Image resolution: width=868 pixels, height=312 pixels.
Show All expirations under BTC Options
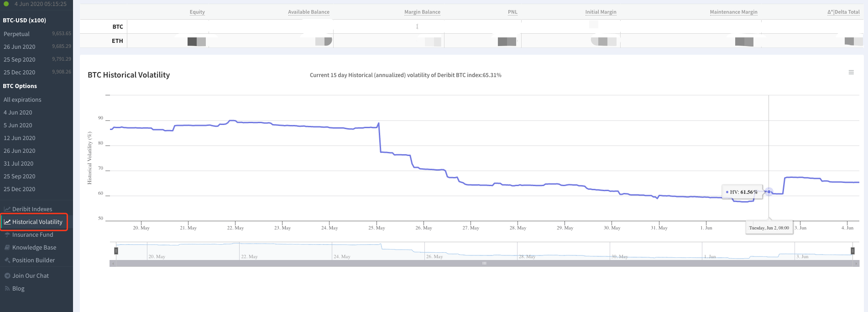point(22,100)
